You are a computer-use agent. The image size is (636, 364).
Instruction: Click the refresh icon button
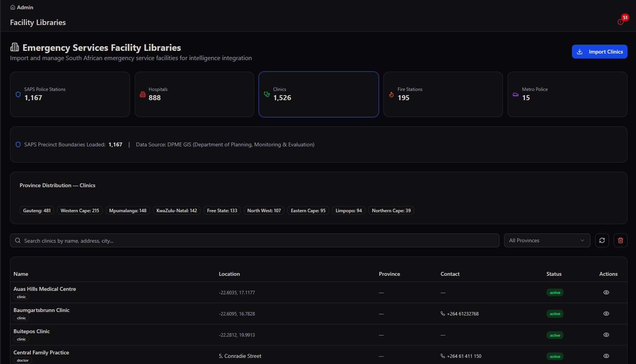click(602, 240)
